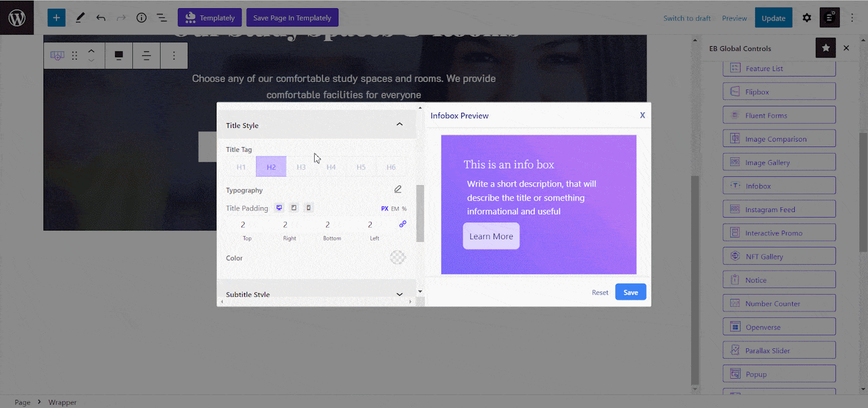Click the settings panel vertical scrollbar thumb
Viewport: 868px width, 408px height.
click(x=420, y=213)
